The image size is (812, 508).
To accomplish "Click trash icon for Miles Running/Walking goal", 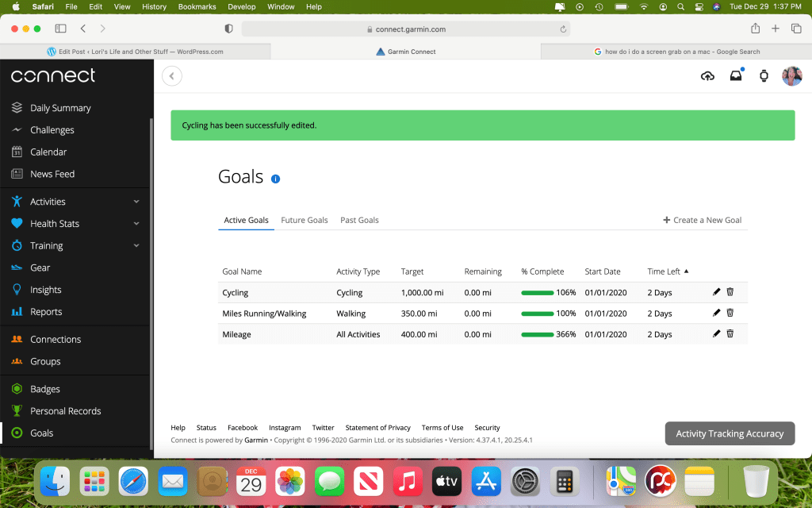I will tap(730, 314).
